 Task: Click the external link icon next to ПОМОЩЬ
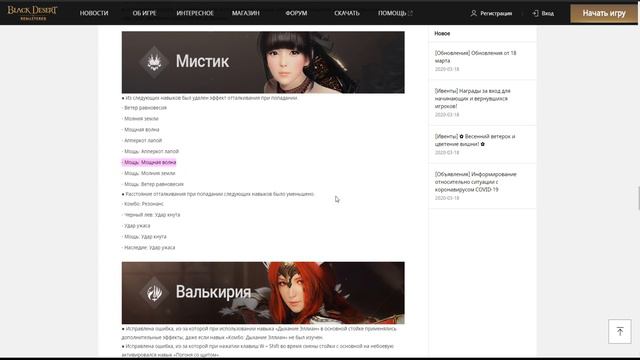410,13
